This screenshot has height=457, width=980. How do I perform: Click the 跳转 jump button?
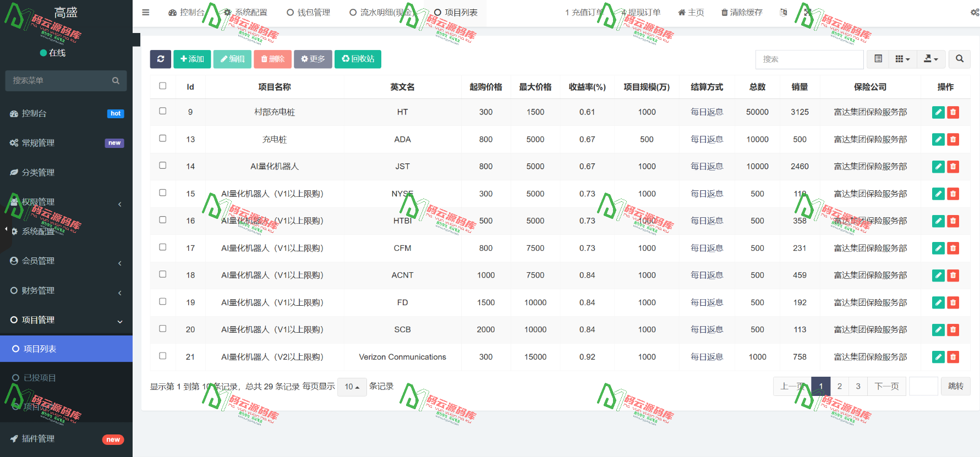pyautogui.click(x=956, y=386)
